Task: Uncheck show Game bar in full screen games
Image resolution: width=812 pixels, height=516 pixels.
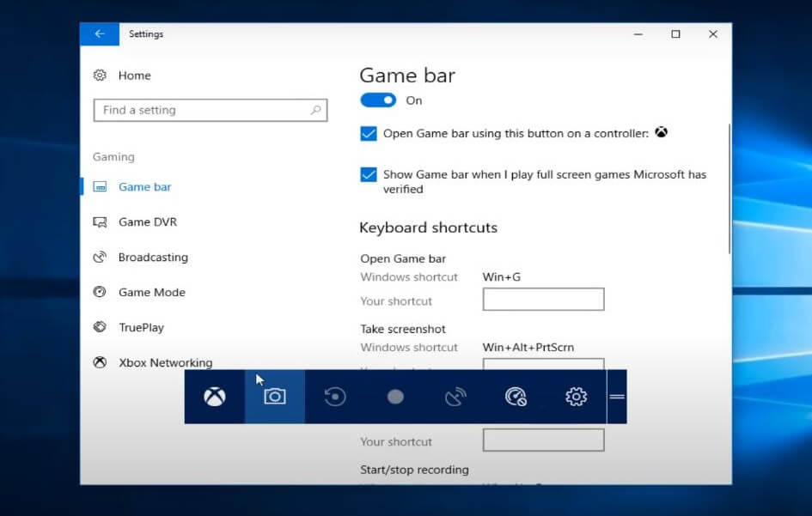Action: tap(369, 175)
